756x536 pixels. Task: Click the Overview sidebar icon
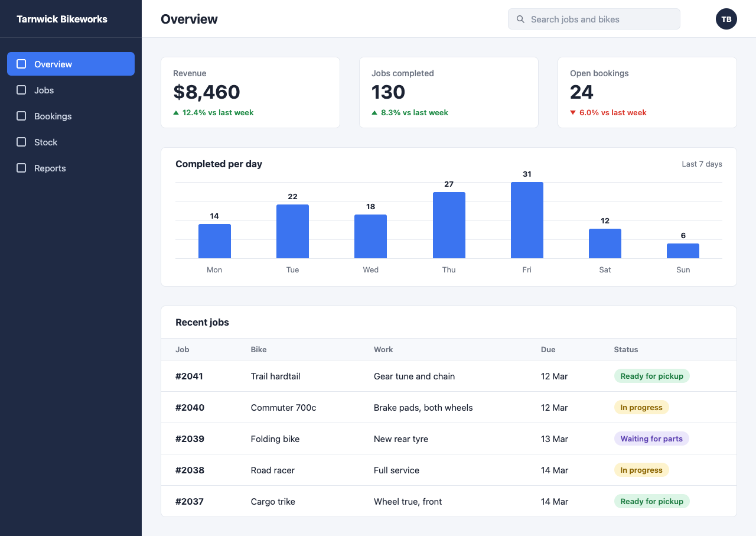(x=21, y=64)
